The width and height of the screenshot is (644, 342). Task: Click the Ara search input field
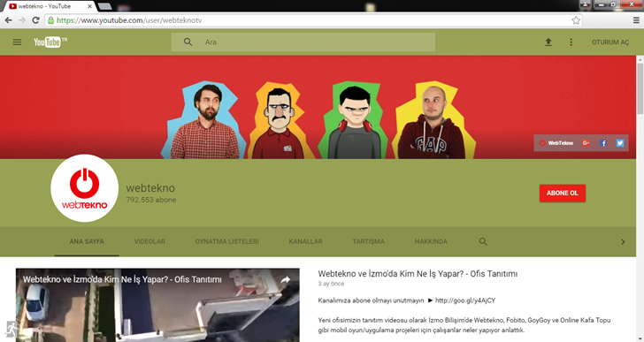pyautogui.click(x=317, y=42)
